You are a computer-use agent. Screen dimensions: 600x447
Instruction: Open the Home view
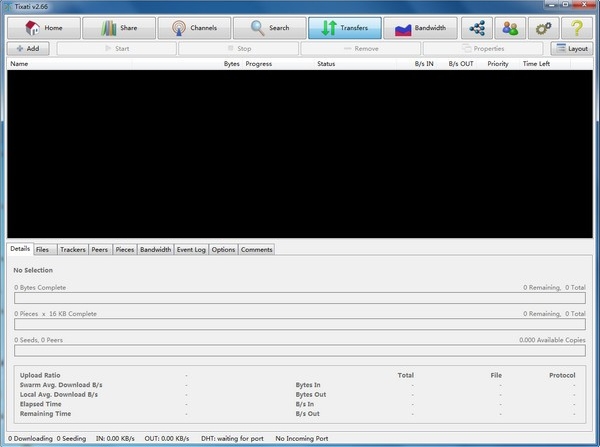[x=42, y=28]
